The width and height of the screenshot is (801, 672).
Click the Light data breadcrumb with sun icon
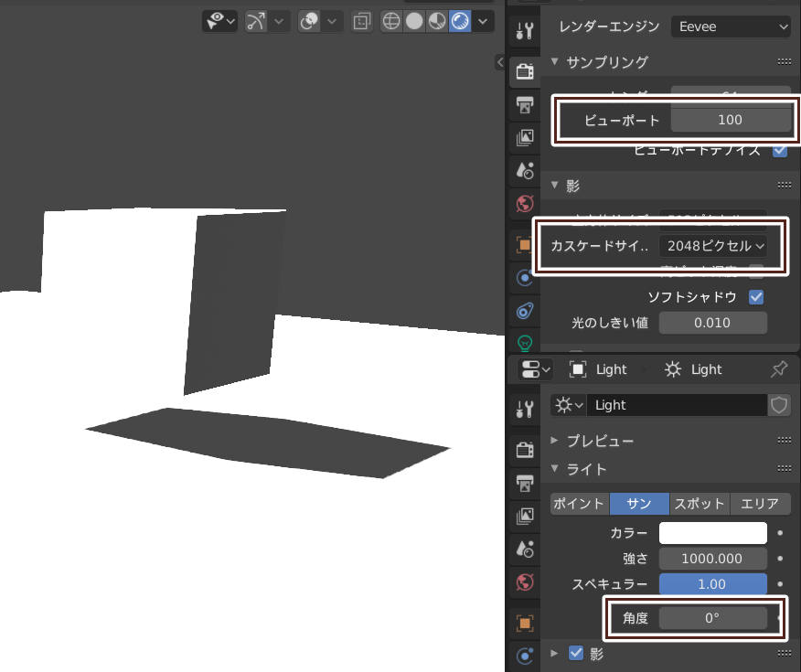coord(693,369)
